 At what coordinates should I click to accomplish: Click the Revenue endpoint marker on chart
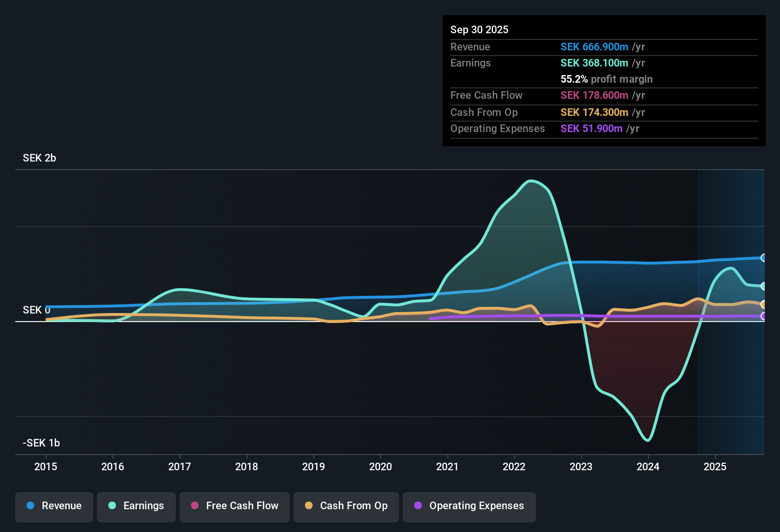click(x=763, y=258)
